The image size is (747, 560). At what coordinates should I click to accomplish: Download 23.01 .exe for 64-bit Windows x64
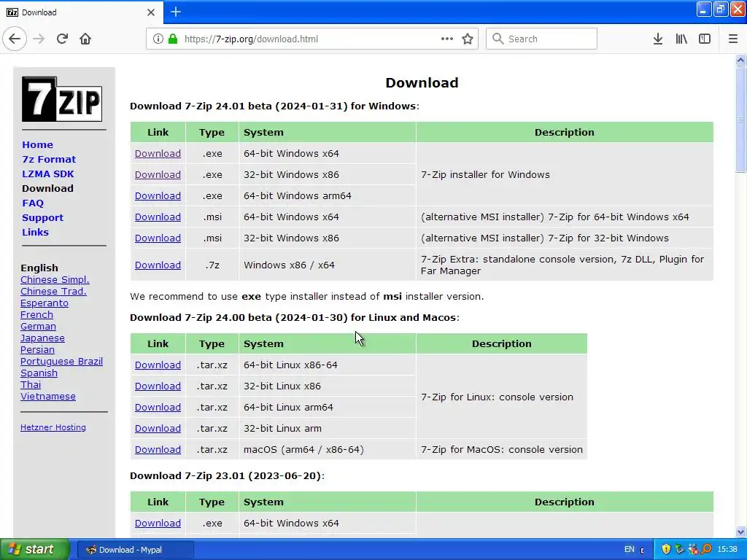[x=158, y=523]
